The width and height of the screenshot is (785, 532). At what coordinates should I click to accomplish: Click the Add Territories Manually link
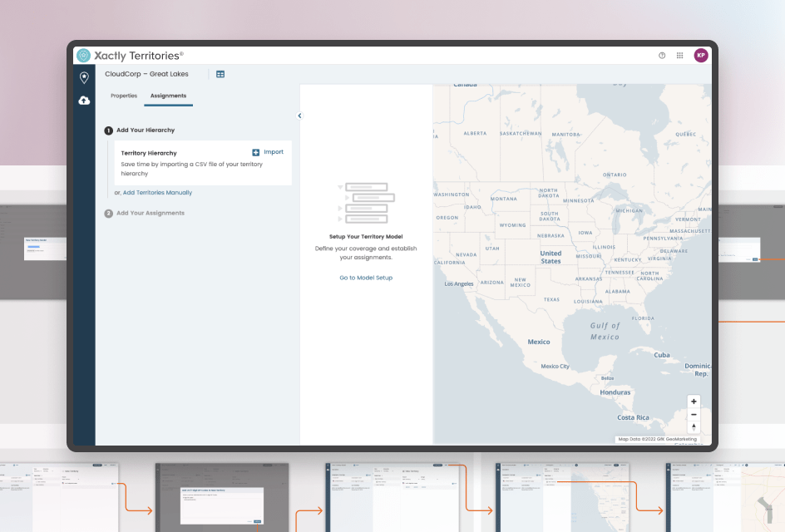[157, 193]
